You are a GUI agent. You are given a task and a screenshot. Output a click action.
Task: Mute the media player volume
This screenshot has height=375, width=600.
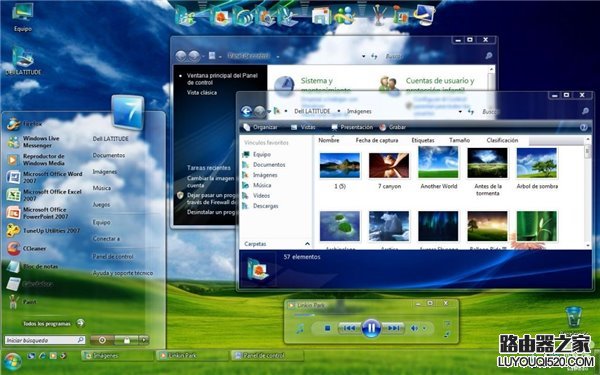[x=414, y=328]
